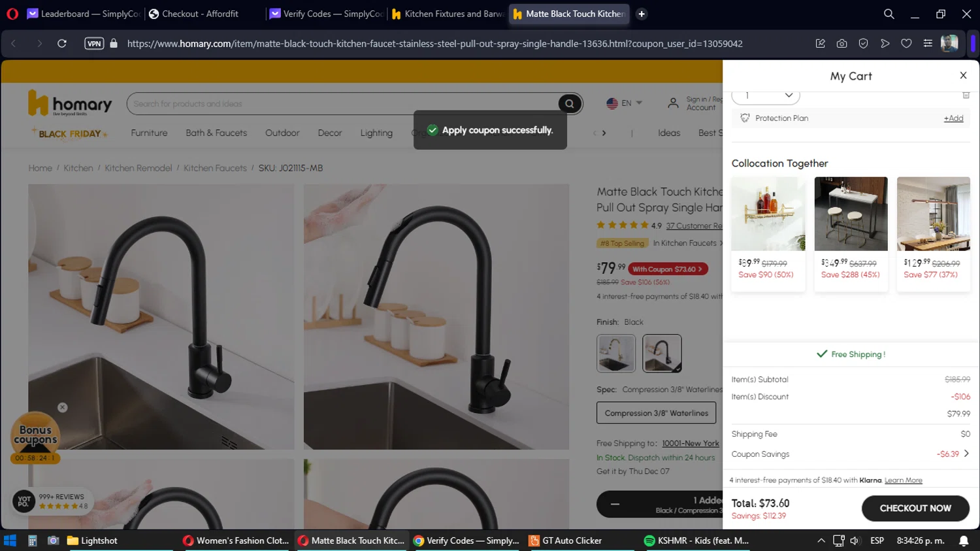Open a new browser tab
This screenshot has width=980, height=551.
pyautogui.click(x=642, y=14)
